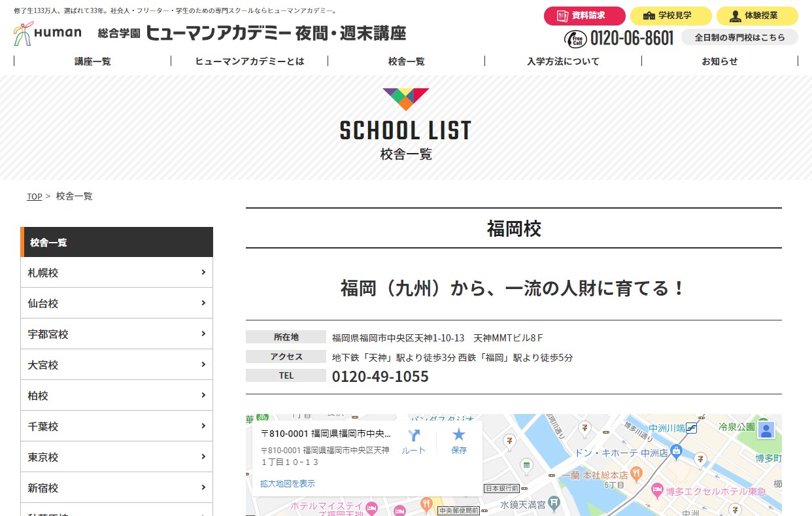
Task: Click 拡大地図を表示 to enlarge the map
Action: (288, 484)
